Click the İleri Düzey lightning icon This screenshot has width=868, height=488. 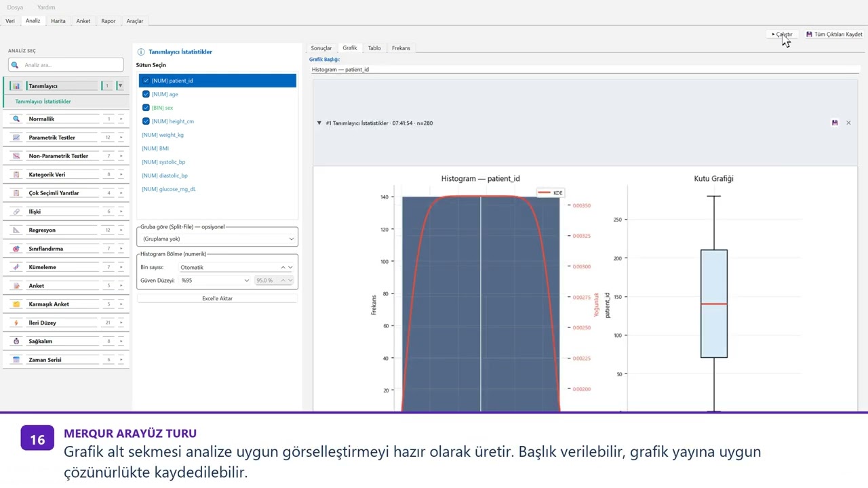click(17, 323)
